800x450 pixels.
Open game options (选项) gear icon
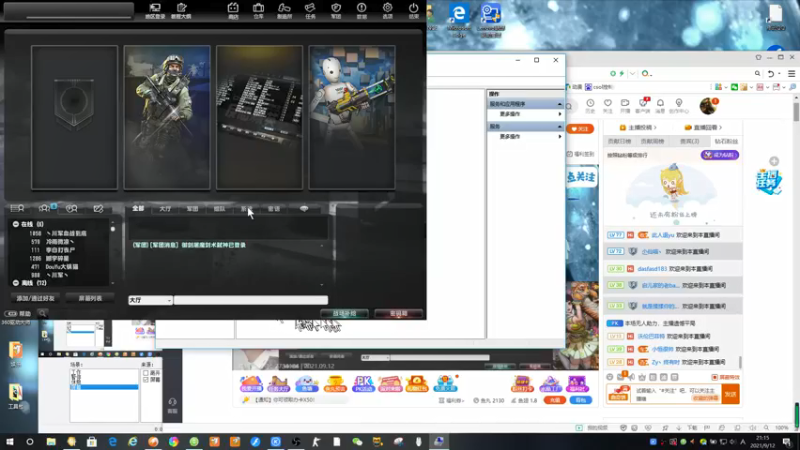tap(387, 10)
